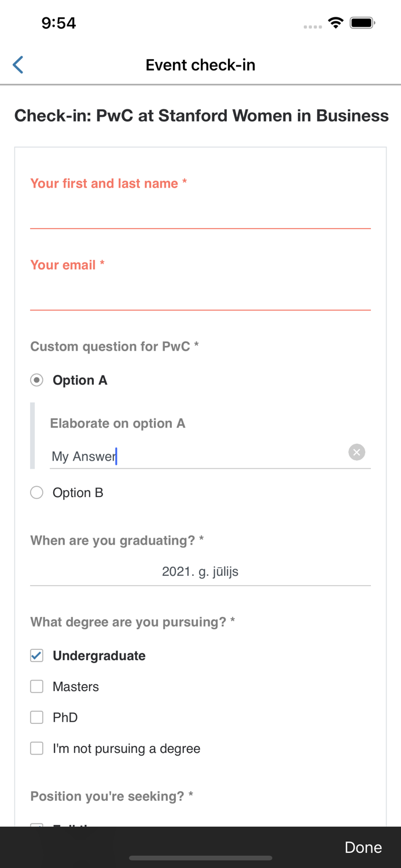Uncheck the Undergraduate checkbox
The width and height of the screenshot is (401, 868).
coord(36,656)
